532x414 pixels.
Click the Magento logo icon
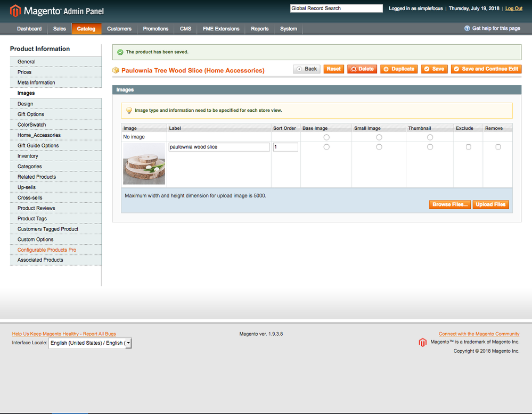[15, 11]
